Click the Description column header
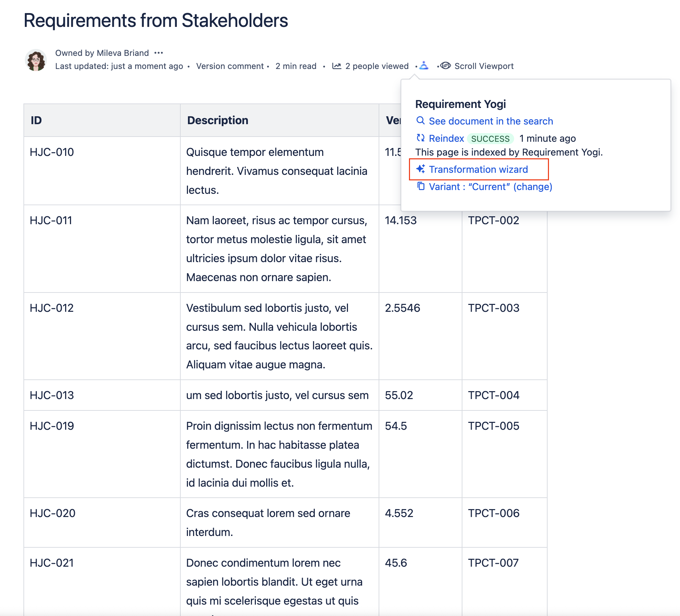The height and width of the screenshot is (616, 680). [x=217, y=120]
